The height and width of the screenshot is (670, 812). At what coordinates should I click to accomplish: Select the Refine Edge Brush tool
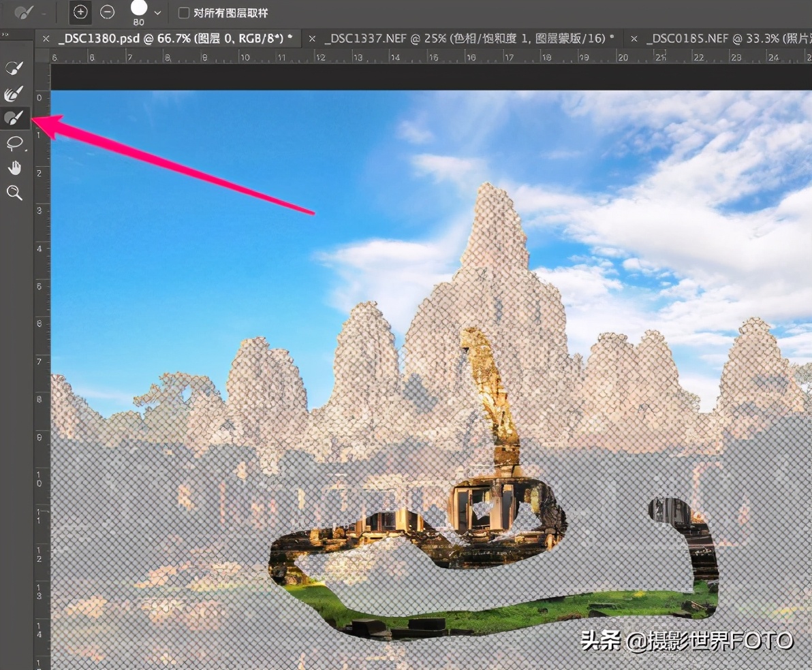[x=14, y=93]
